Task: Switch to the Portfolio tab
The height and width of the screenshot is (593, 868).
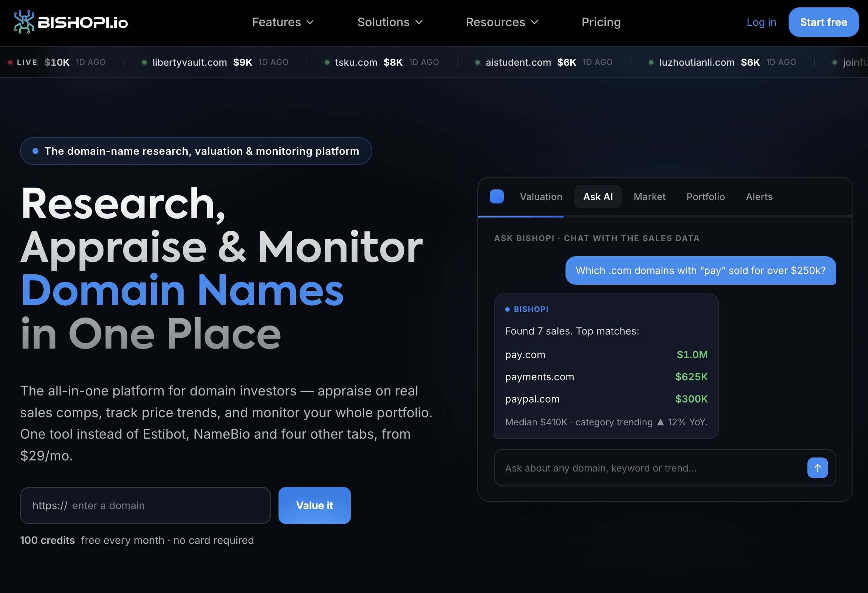Action: (x=705, y=196)
